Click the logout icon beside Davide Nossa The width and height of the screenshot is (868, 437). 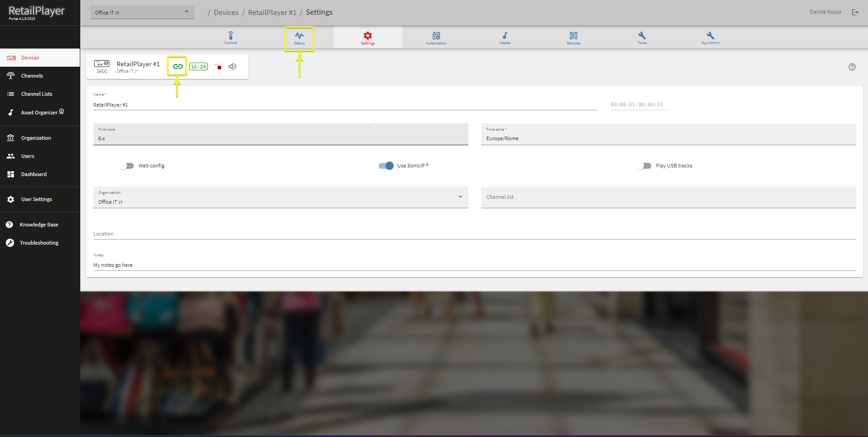pyautogui.click(x=855, y=12)
